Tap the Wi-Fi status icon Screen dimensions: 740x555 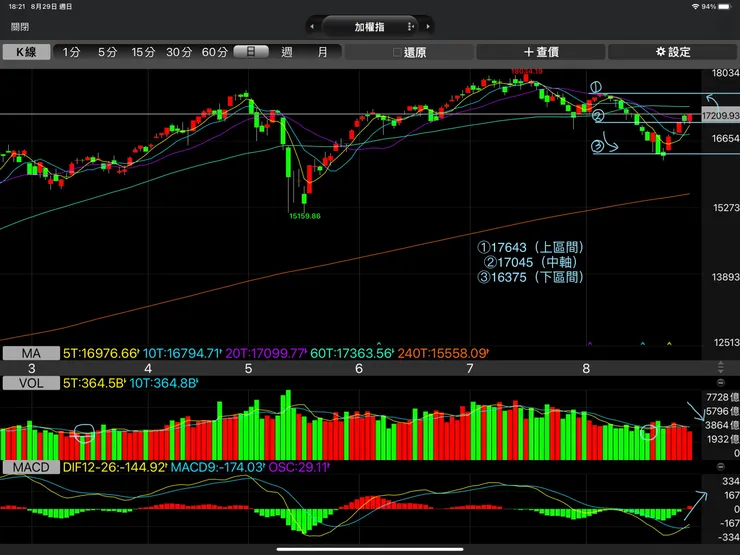click(x=695, y=7)
